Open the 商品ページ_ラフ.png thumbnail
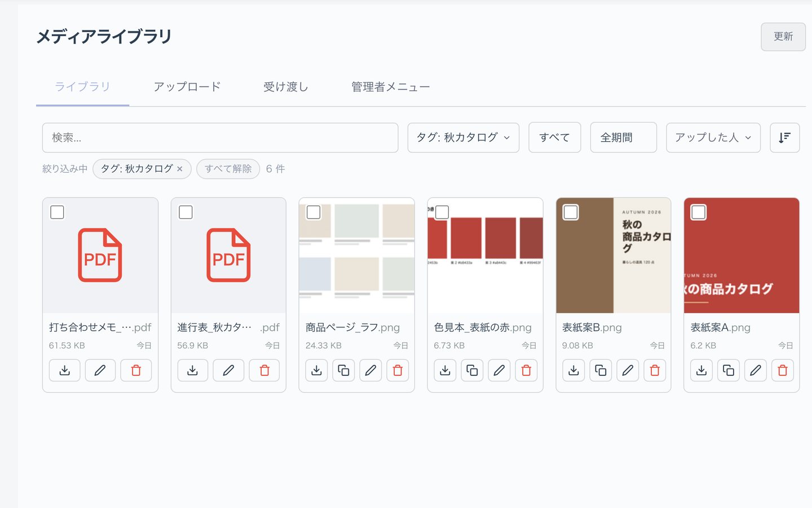This screenshot has height=508, width=812. 357,256
